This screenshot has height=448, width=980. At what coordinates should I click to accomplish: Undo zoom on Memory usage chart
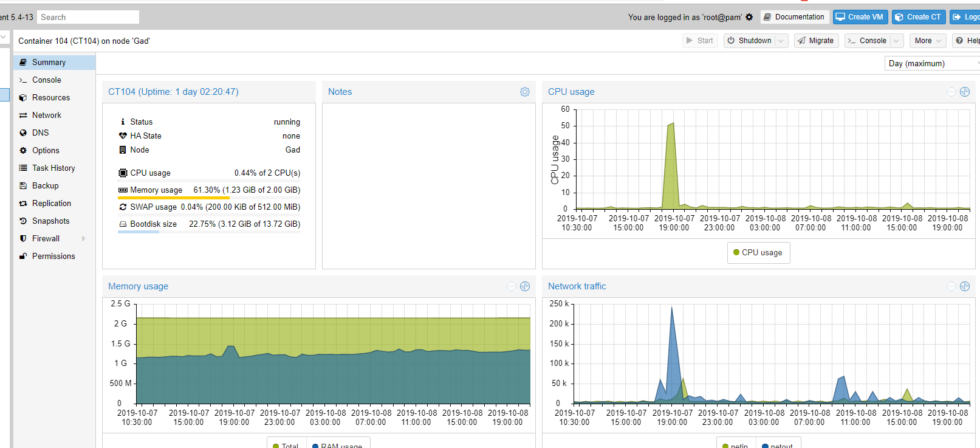[512, 286]
